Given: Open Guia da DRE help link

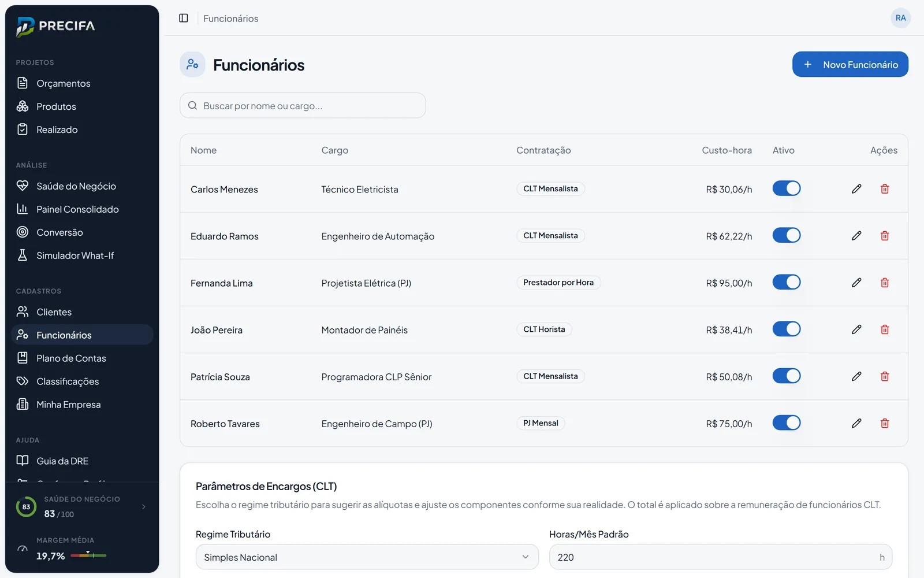Looking at the screenshot, I should 82,461.
